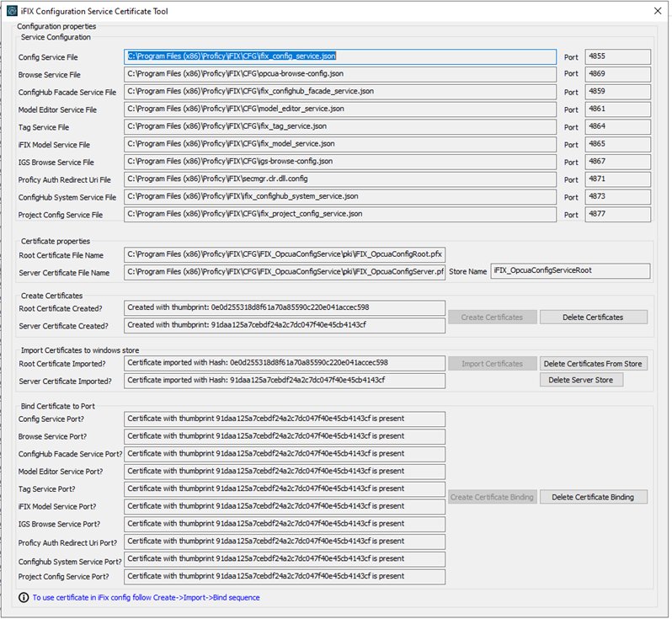The height and width of the screenshot is (619, 672).
Task: Select the port field showing 4865
Action: tap(617, 145)
